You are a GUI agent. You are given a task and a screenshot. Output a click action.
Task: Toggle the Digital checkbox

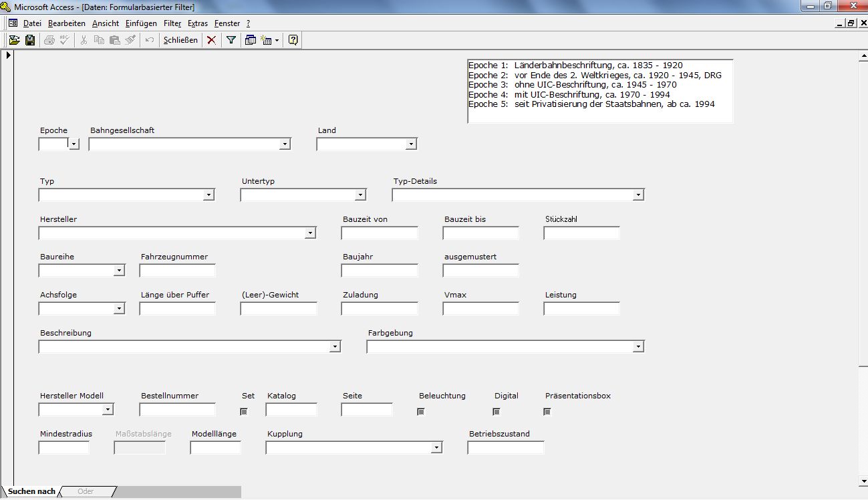coord(496,412)
